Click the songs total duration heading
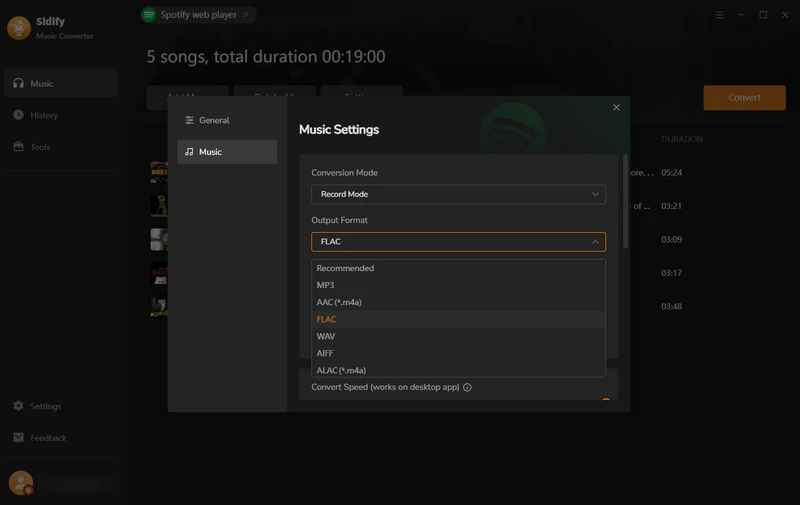The height and width of the screenshot is (505, 800). pyautogui.click(x=266, y=57)
